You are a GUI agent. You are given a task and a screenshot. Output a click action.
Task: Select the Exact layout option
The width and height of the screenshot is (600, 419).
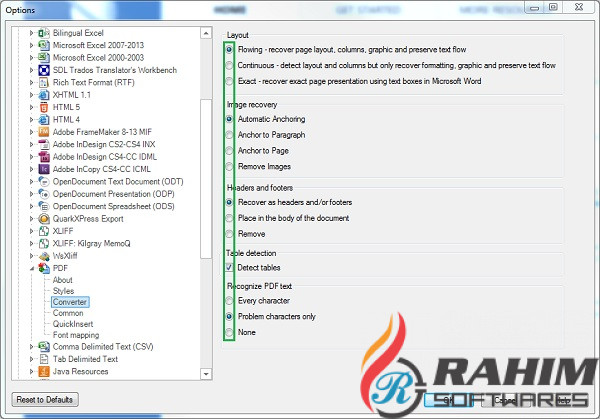[x=229, y=81]
